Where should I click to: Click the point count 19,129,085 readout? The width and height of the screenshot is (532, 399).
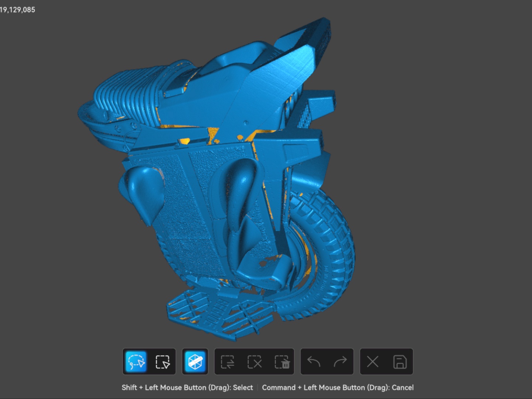click(18, 10)
